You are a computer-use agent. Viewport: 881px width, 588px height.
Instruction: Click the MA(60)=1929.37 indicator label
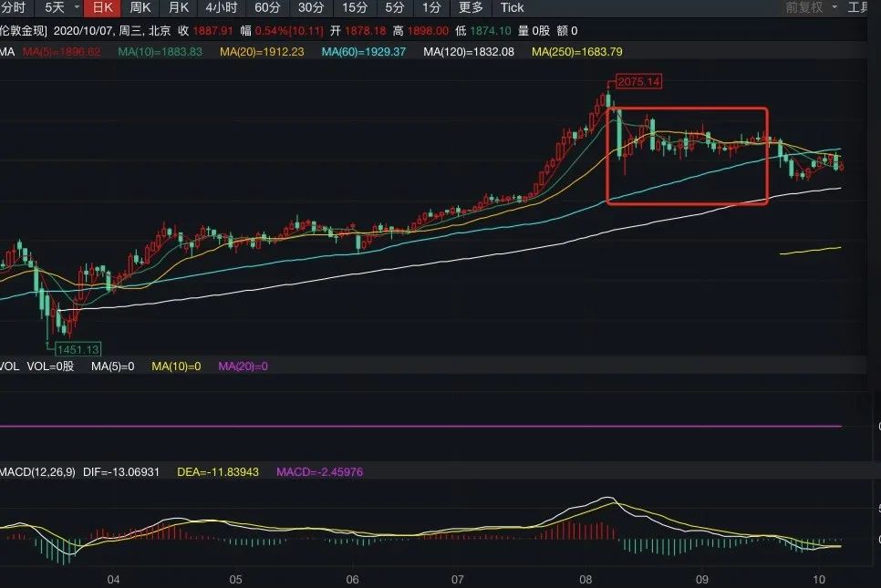tap(364, 52)
